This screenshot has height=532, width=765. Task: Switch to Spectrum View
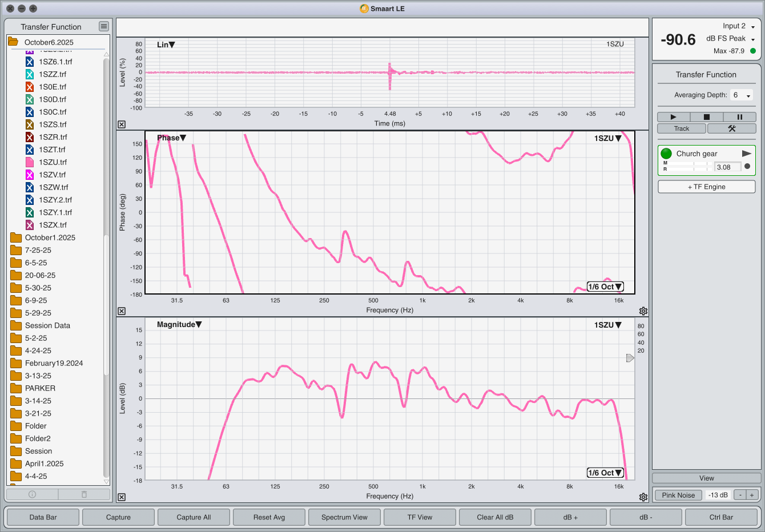tap(344, 517)
